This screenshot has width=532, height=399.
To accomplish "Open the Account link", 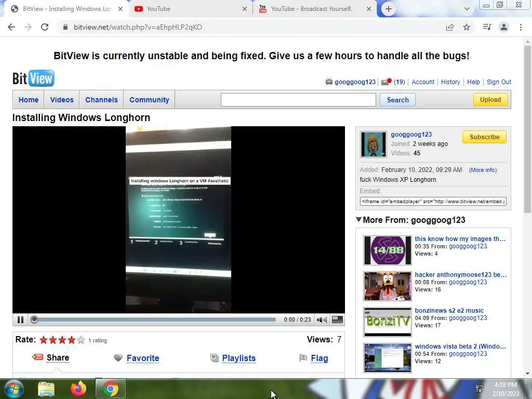I will [x=423, y=82].
